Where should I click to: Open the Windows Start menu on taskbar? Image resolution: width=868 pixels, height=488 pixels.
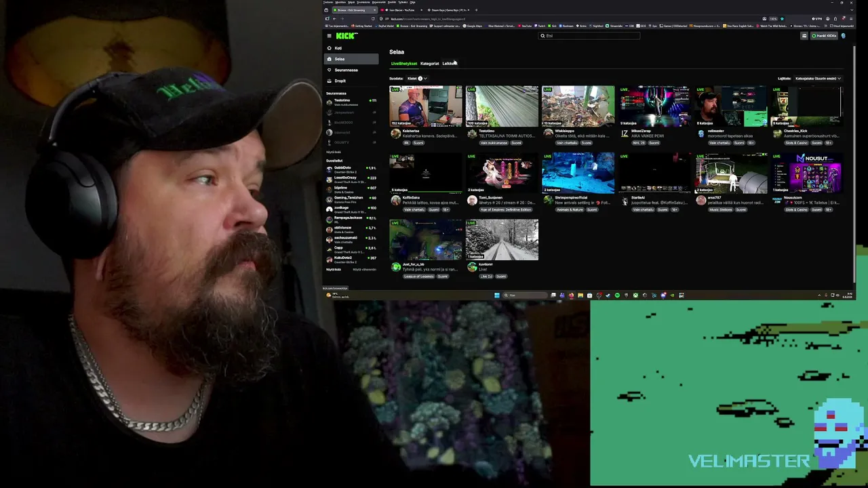click(497, 296)
